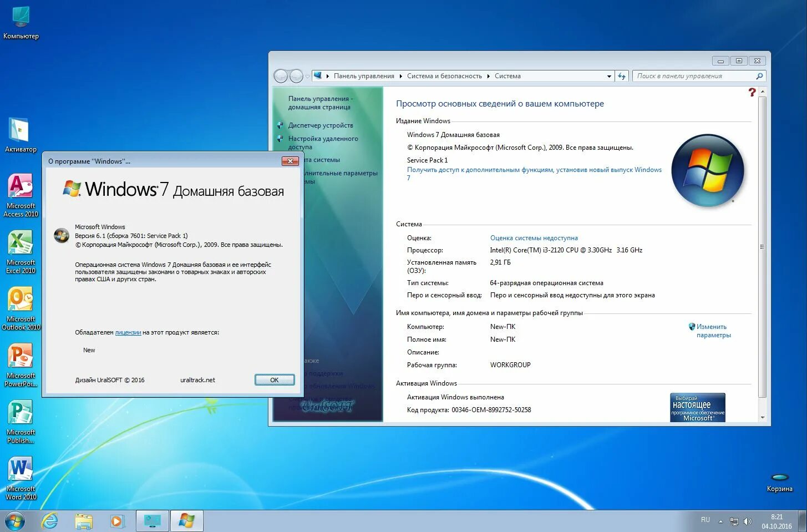Screen dimensions: 807x532
Task: Launch Microsoft Outlook 2010 desktop icon
Action: coord(21,308)
